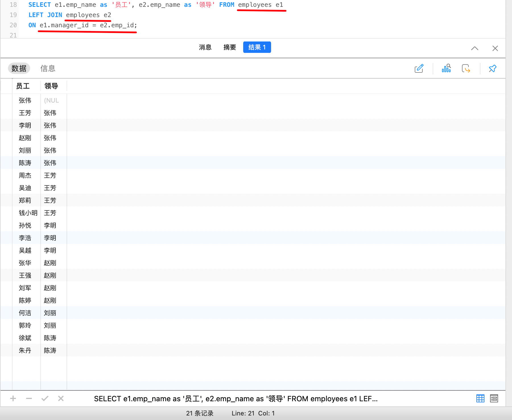Select the 何洁 employee cell
Screen dimensions: 512x420
point(26,313)
